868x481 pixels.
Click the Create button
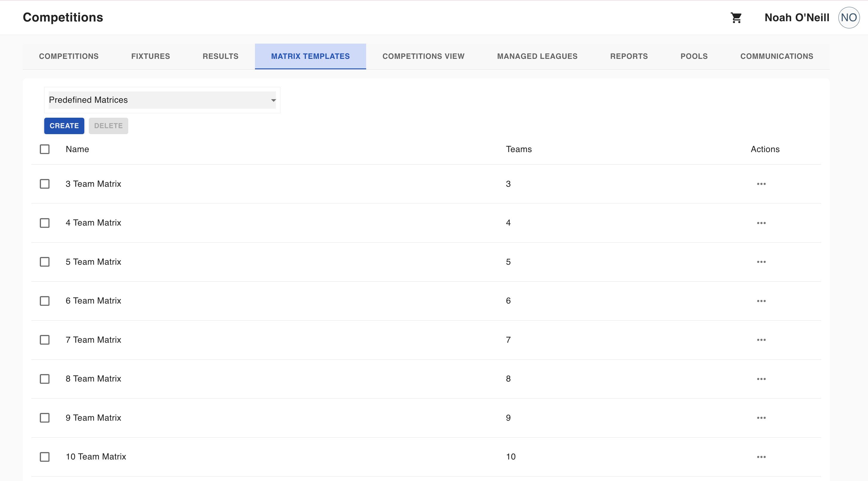tap(64, 126)
